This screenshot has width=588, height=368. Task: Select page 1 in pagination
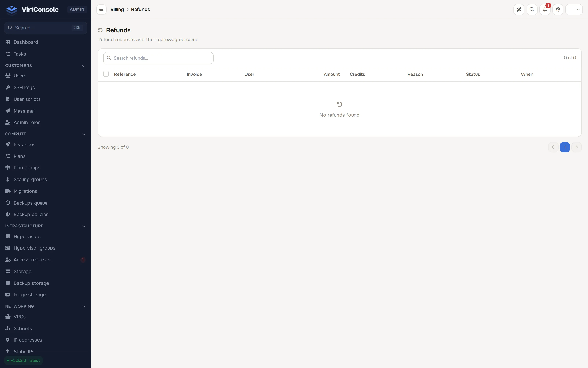565,147
